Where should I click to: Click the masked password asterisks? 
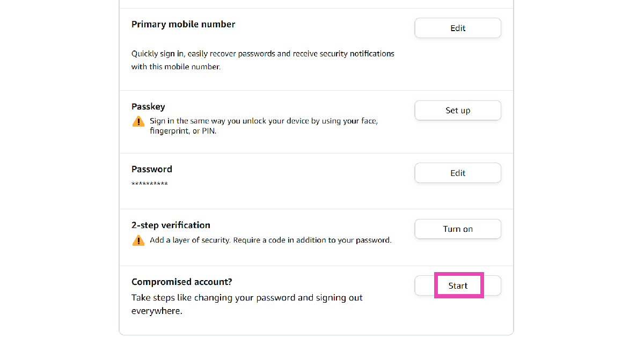[150, 185]
